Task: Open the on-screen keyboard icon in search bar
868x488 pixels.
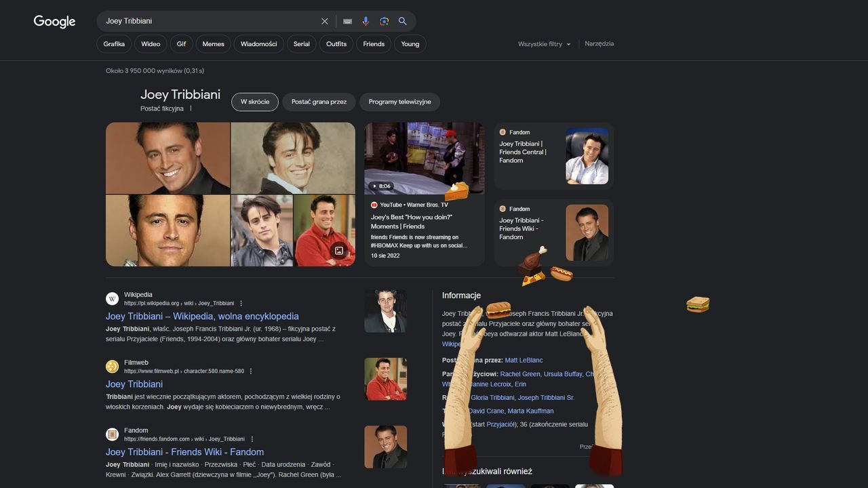Action: click(348, 21)
